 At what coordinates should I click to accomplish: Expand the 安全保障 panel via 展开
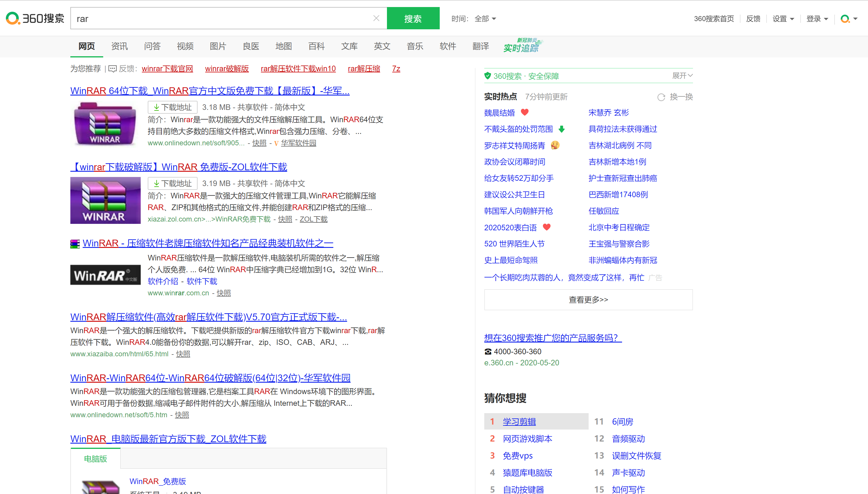click(x=682, y=76)
